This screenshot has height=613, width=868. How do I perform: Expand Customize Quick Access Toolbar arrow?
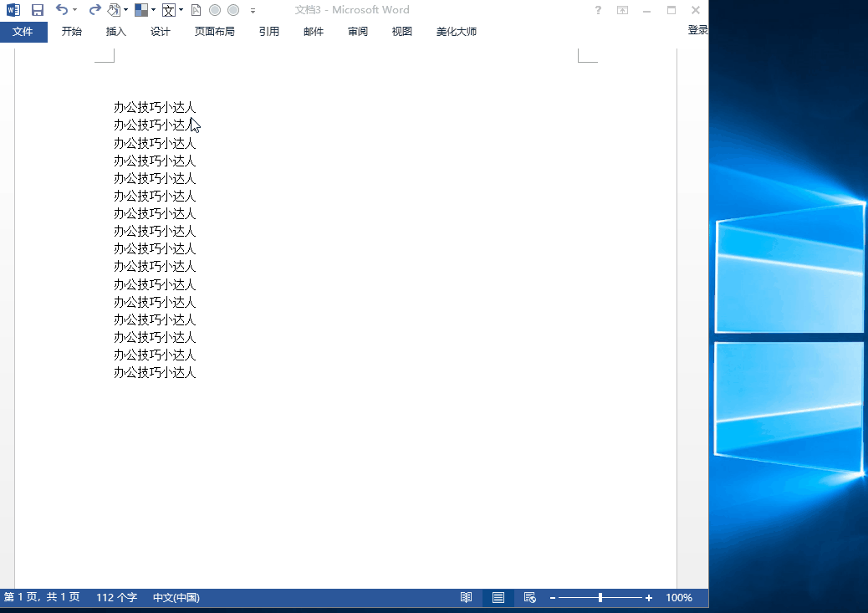[253, 11]
